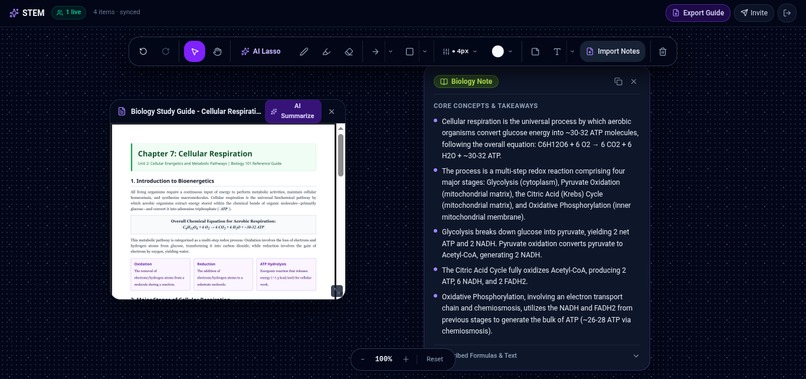Select the pencil drawing tool
This screenshot has height=379, width=806.
[x=304, y=51]
